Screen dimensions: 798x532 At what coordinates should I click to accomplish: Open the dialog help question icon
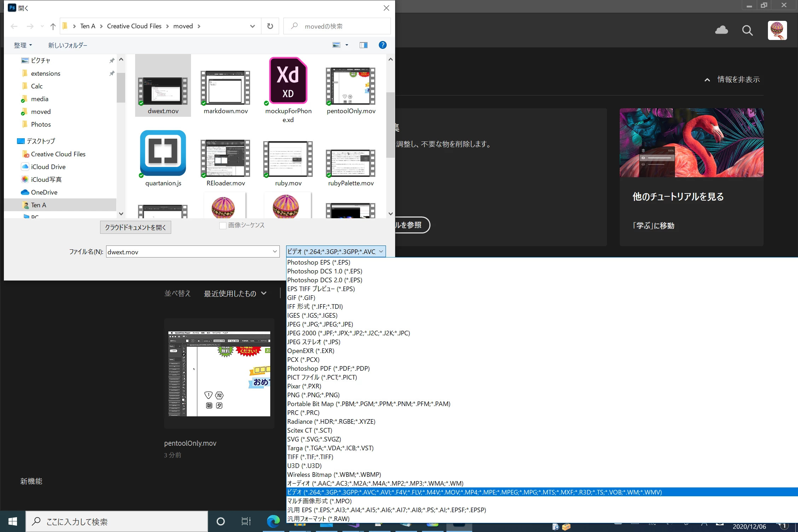(382, 45)
